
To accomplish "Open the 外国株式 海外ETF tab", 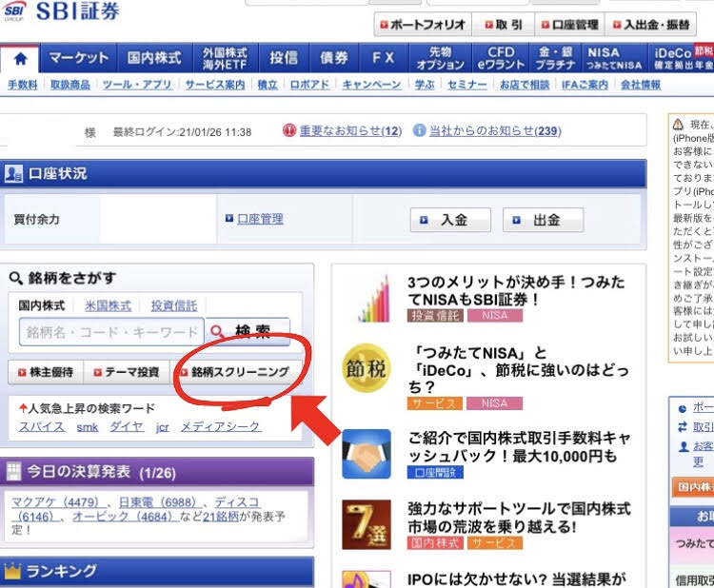I will [x=226, y=58].
